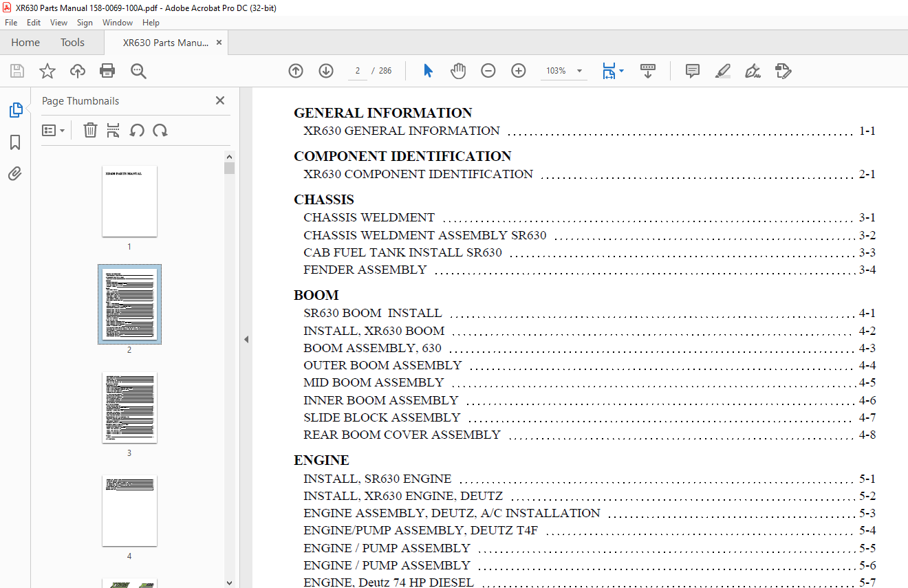Click CHASSIS WELDMENT ASSEMBLY SR630 entry
The image size is (908, 588).
click(x=589, y=235)
